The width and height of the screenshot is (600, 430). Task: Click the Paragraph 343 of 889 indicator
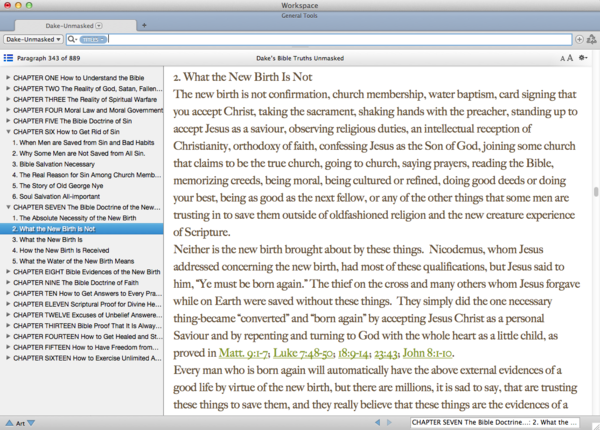49,58
